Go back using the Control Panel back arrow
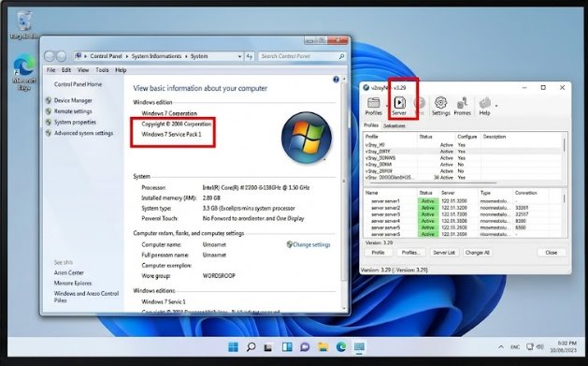 coord(50,56)
